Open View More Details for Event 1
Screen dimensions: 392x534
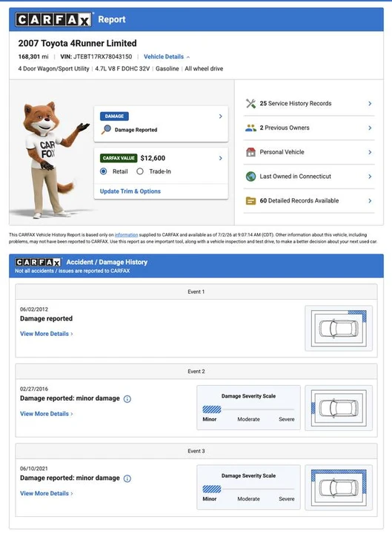coord(47,334)
